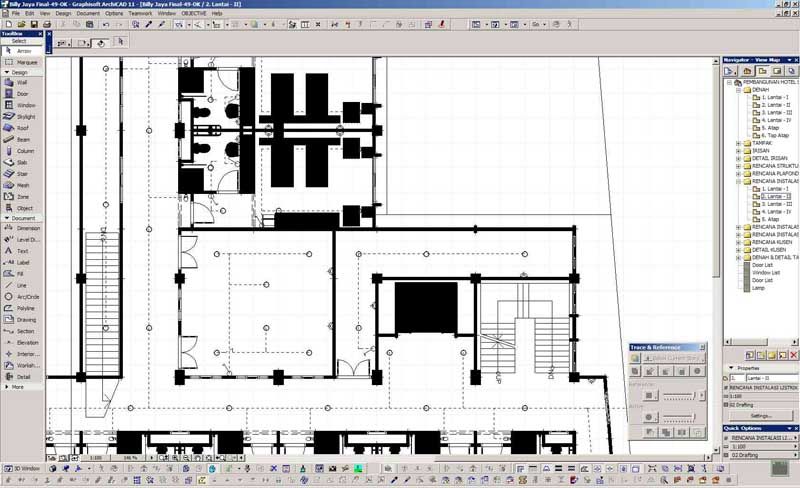Collapse the Design section in Toolbox

pos(7,72)
